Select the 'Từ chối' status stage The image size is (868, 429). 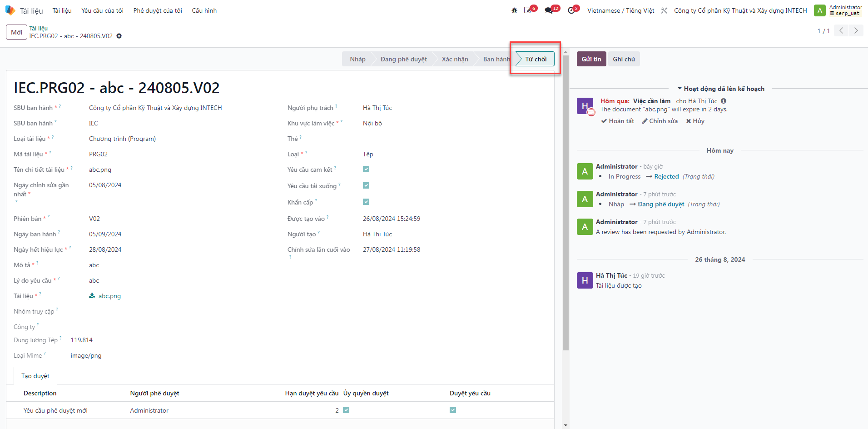pyautogui.click(x=536, y=59)
